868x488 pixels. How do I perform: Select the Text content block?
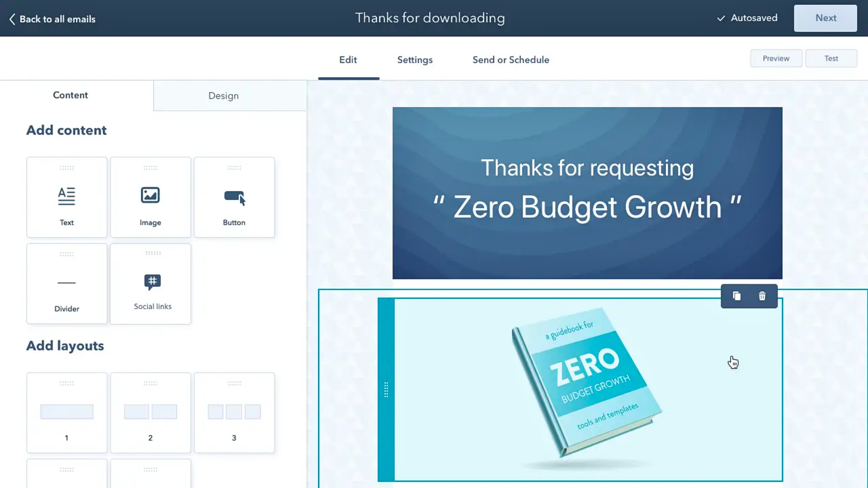67,197
